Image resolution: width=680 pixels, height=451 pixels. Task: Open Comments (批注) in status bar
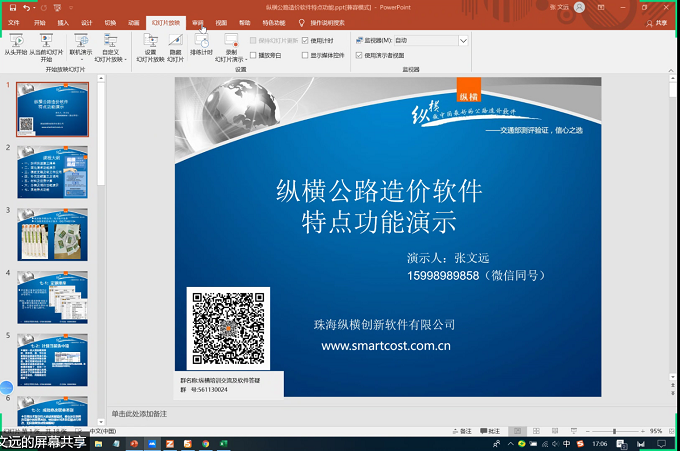(x=490, y=431)
